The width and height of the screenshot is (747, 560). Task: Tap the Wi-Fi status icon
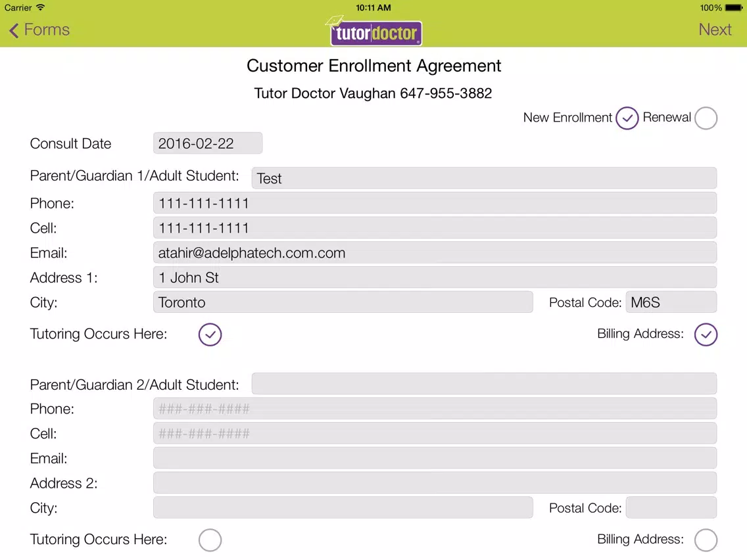tap(41, 7)
